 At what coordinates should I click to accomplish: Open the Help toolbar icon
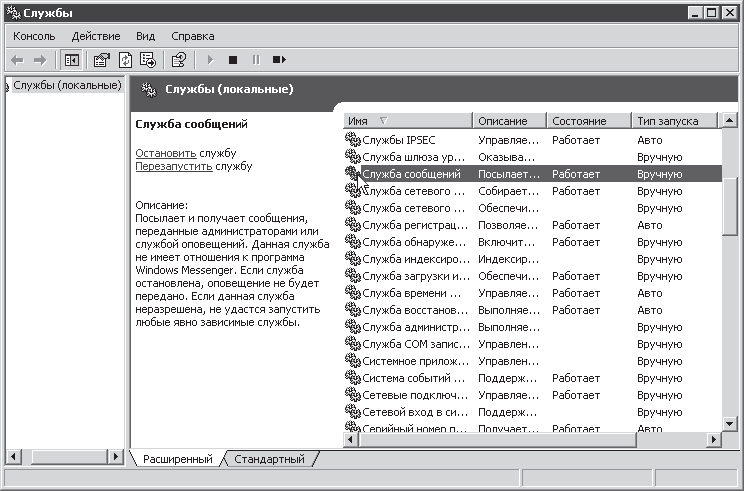point(179,60)
